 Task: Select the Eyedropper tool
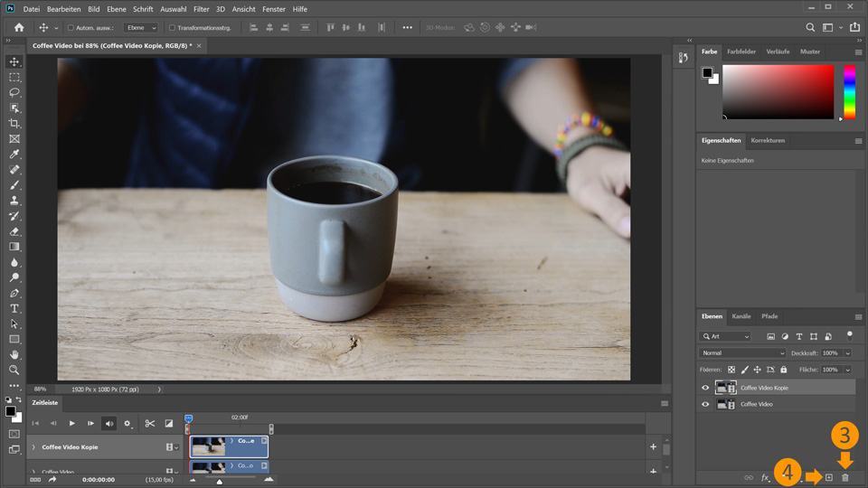14,155
